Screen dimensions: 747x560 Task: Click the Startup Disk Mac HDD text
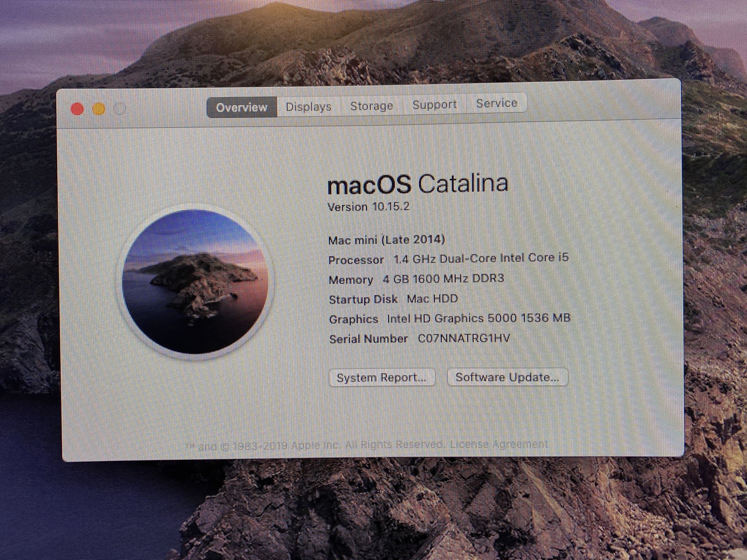coord(393,299)
